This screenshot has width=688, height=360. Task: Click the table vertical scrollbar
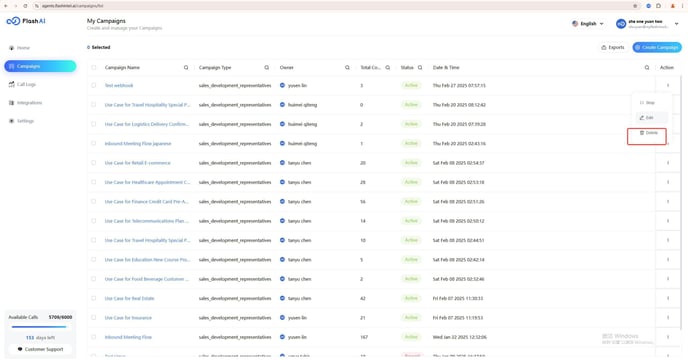pyautogui.click(x=681, y=202)
